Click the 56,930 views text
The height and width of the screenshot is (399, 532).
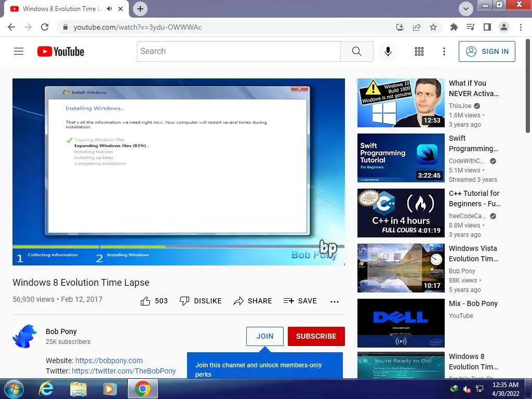point(33,299)
